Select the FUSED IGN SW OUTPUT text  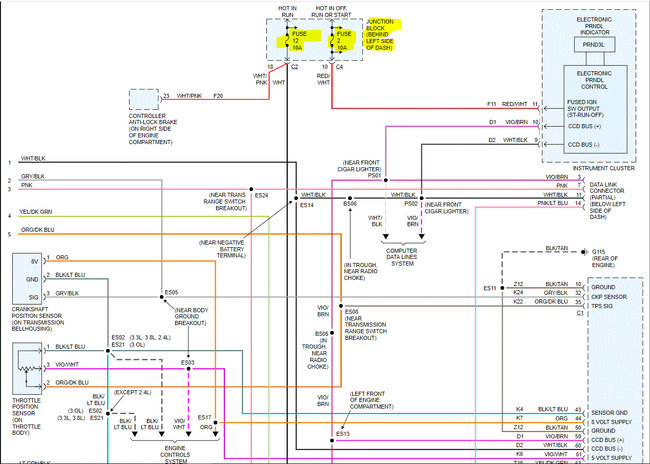585,108
